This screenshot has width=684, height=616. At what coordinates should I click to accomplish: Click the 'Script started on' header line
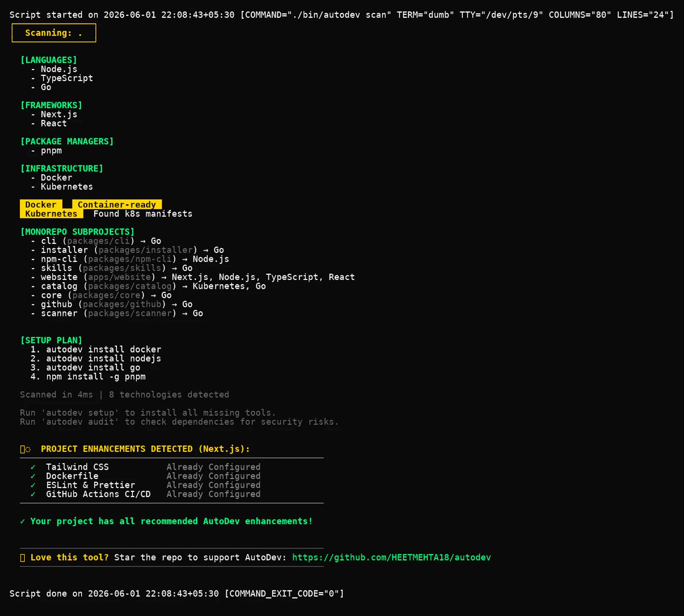pyautogui.click(x=342, y=15)
